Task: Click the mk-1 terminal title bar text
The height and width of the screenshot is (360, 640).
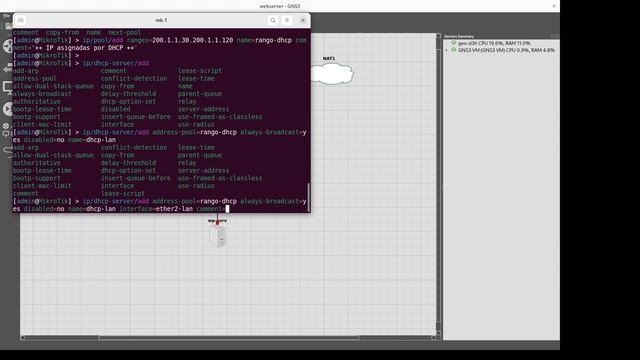Action: click(x=161, y=20)
